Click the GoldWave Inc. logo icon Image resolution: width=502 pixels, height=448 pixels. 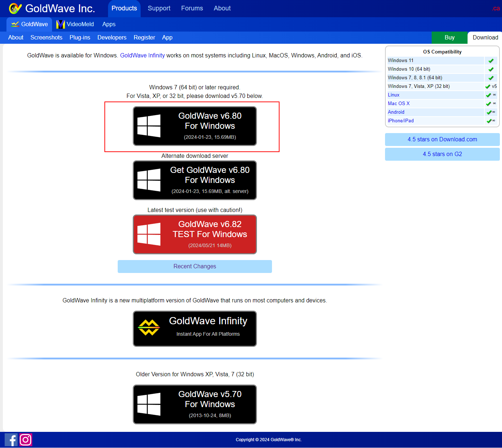point(15,8)
